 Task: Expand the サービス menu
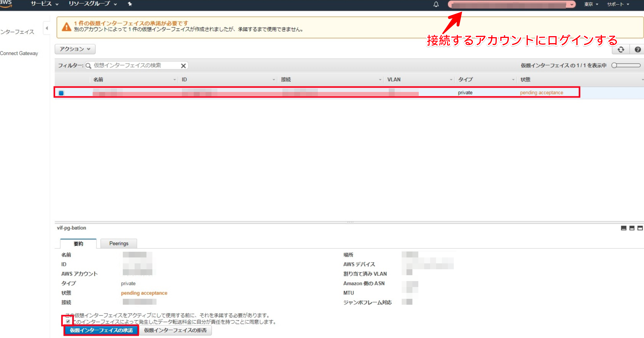tap(44, 4)
